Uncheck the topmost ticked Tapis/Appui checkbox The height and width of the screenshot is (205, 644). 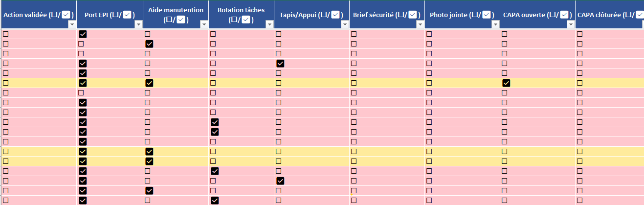coord(280,64)
